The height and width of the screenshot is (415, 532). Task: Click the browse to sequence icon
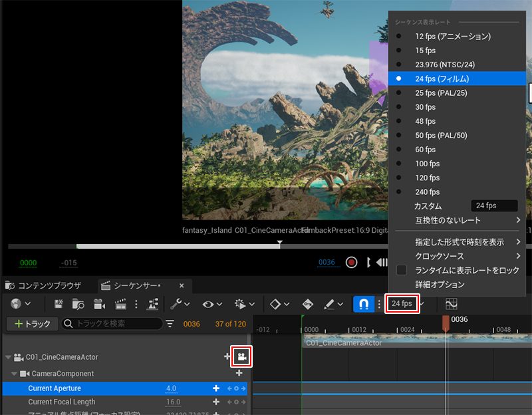pos(78,304)
